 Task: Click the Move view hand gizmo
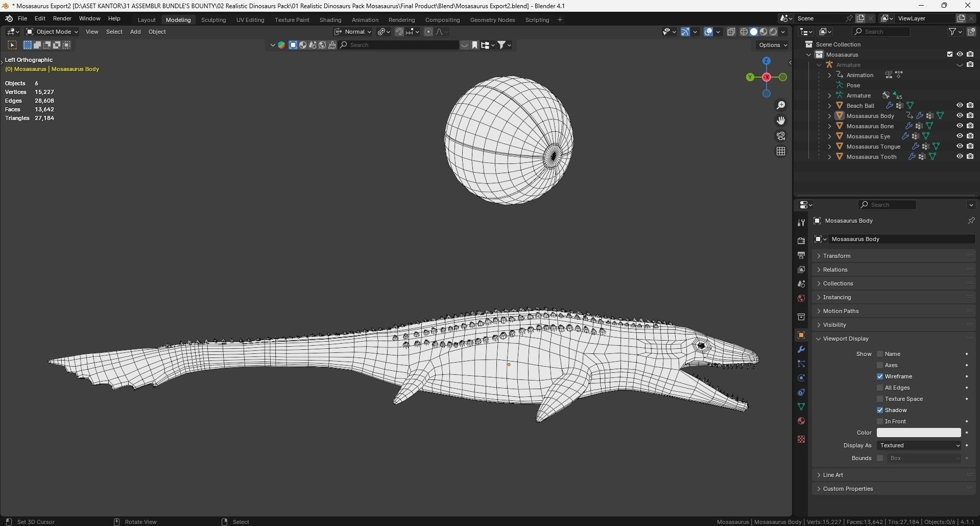pyautogui.click(x=781, y=121)
